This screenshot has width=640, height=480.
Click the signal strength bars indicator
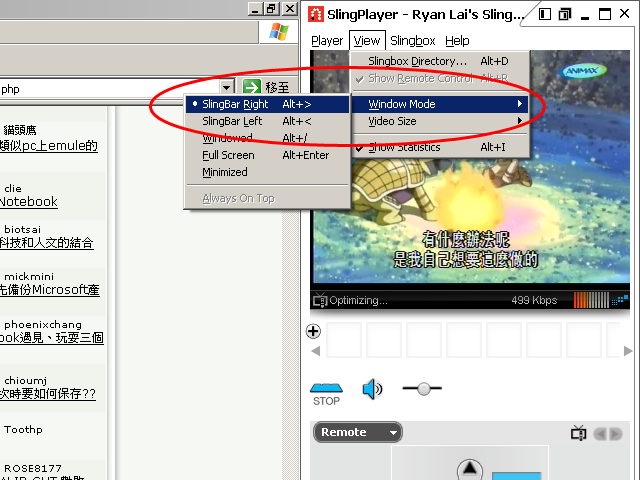click(x=620, y=300)
